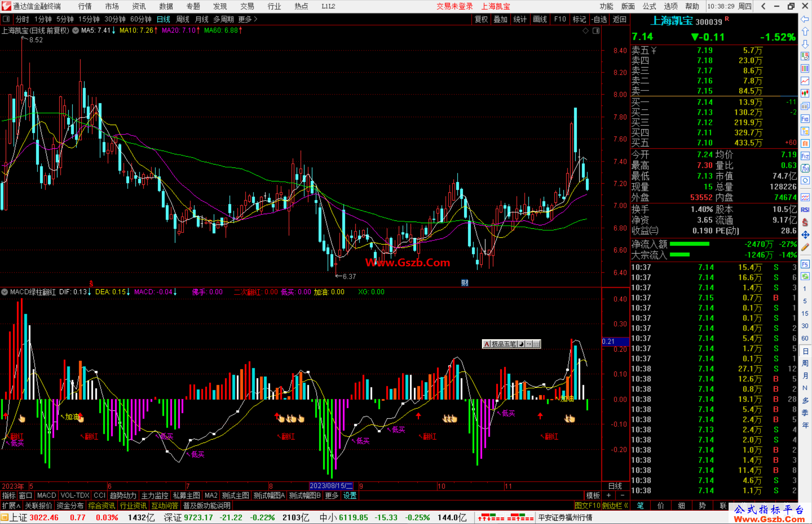Screen dimensions: 812x524
Task: Click the RSI indicator sidebar icon
Action: (805, 210)
